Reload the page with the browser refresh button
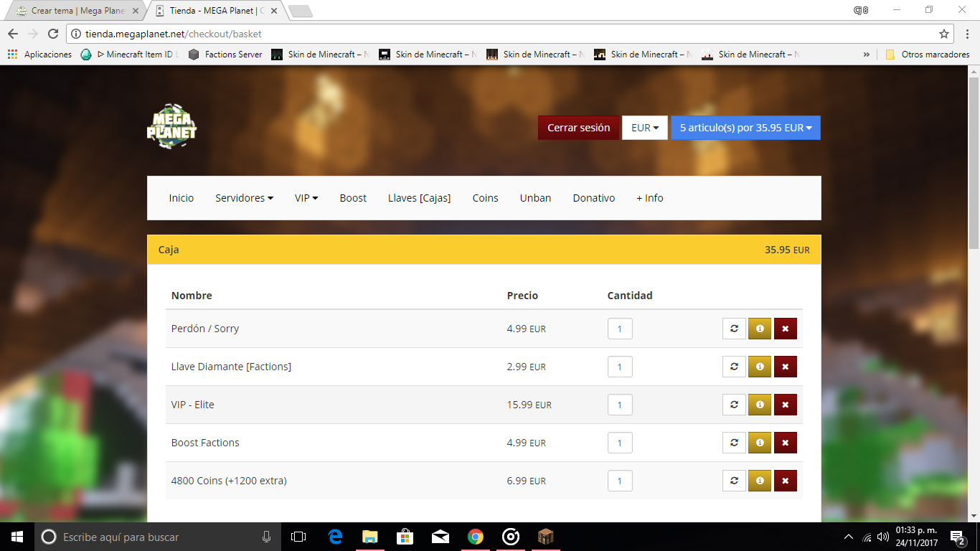Viewport: 980px width, 551px height. click(53, 34)
